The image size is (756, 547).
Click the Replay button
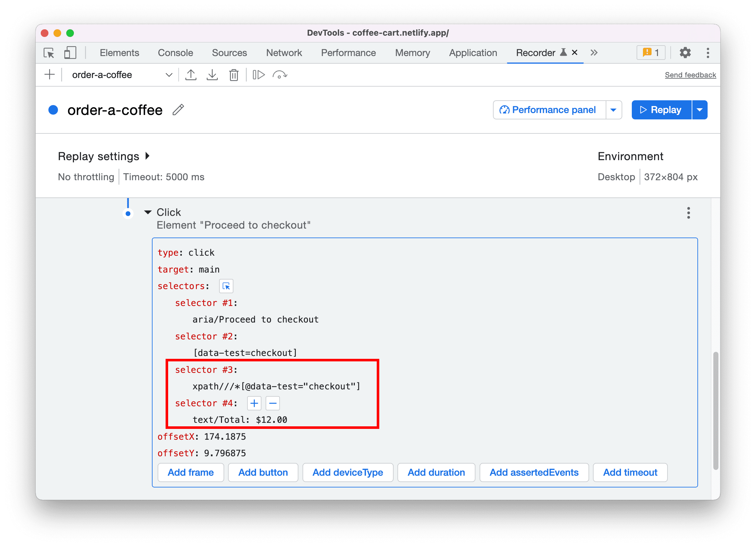click(x=661, y=110)
